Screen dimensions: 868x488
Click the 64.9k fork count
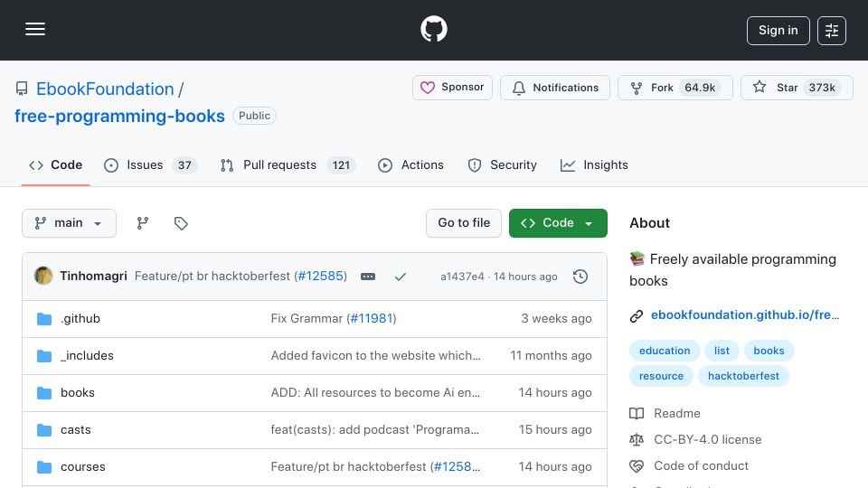[700, 88]
